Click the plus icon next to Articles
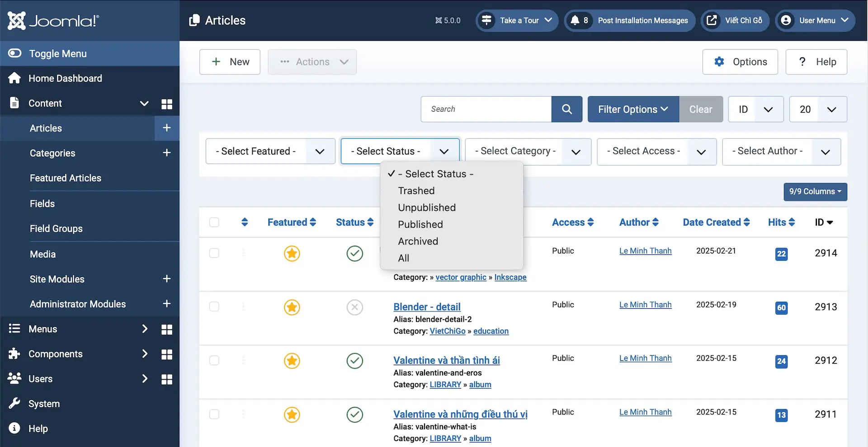The image size is (868, 447). 166,128
